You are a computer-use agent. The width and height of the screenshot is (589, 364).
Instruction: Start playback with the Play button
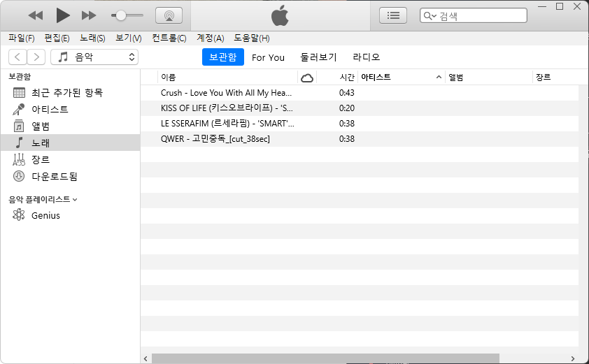(x=63, y=15)
